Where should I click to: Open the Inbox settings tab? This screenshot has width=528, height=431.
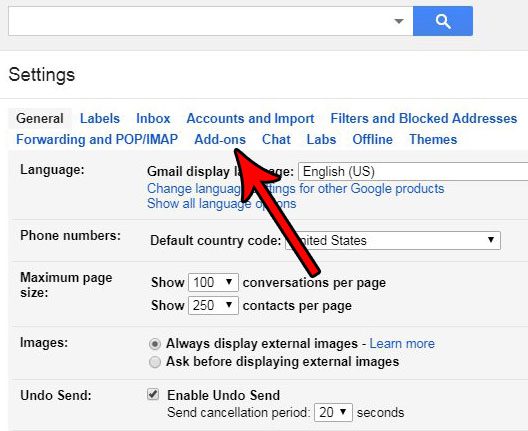(153, 119)
